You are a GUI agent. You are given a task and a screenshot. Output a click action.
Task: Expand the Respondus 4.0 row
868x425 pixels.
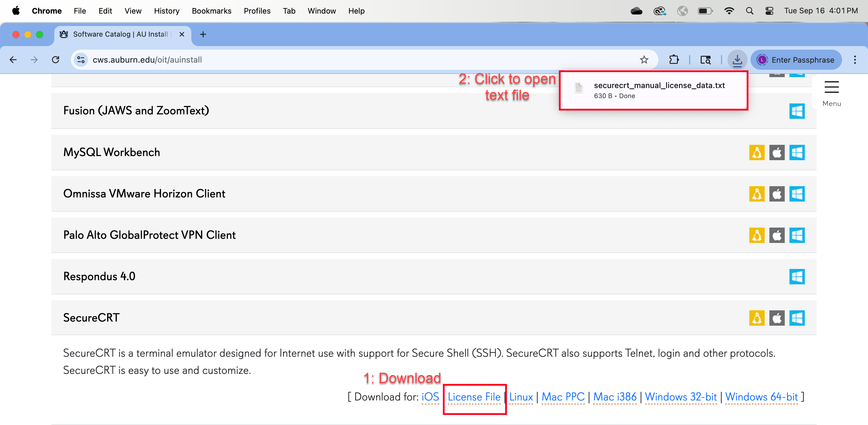point(434,277)
